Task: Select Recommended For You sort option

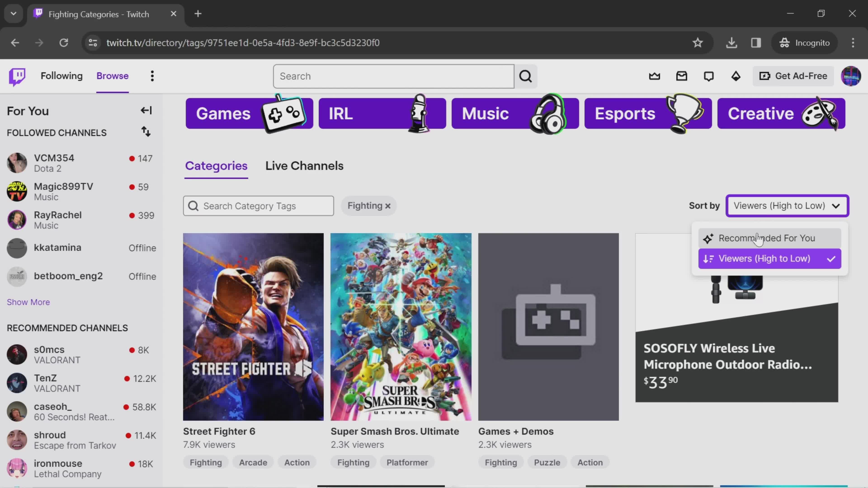Action: [770, 238]
